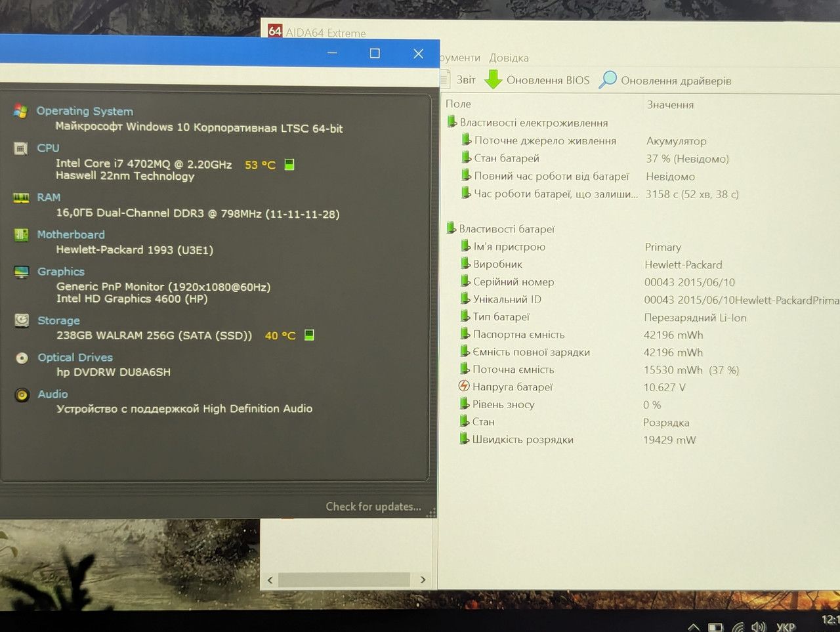Image resolution: width=840 pixels, height=632 pixels.
Task: Click the Operating System Windows logo icon
Action: tap(20, 111)
